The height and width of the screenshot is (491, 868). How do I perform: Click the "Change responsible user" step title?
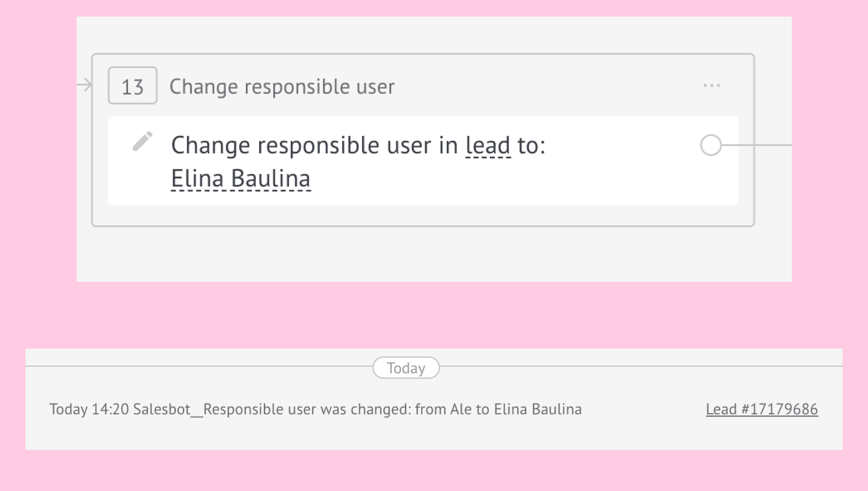(x=282, y=87)
